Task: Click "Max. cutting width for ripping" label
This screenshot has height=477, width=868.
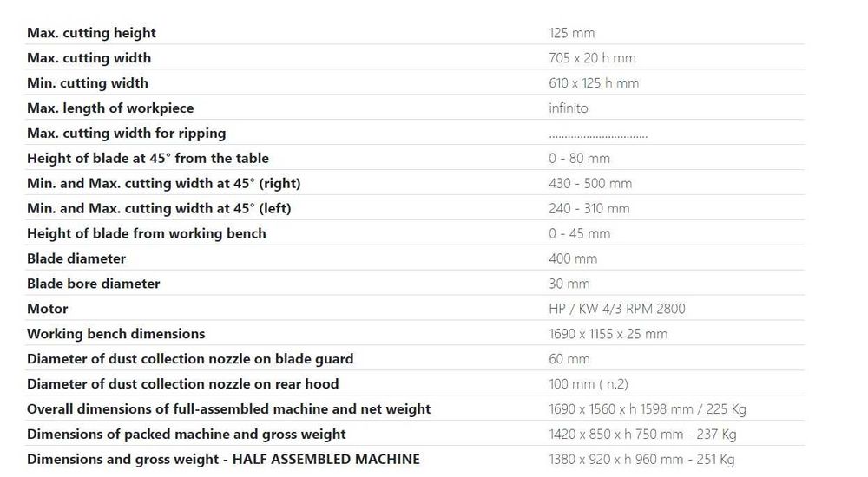Action: tap(126, 134)
